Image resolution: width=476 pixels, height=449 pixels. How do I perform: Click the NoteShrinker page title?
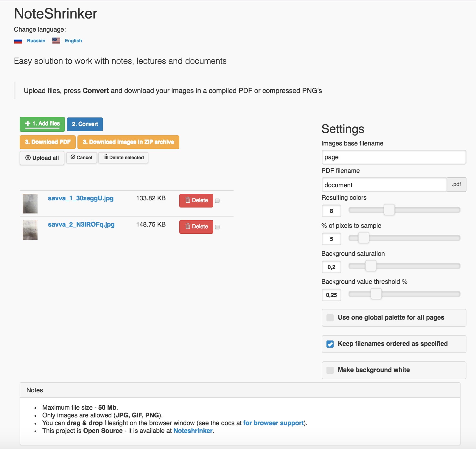(56, 14)
